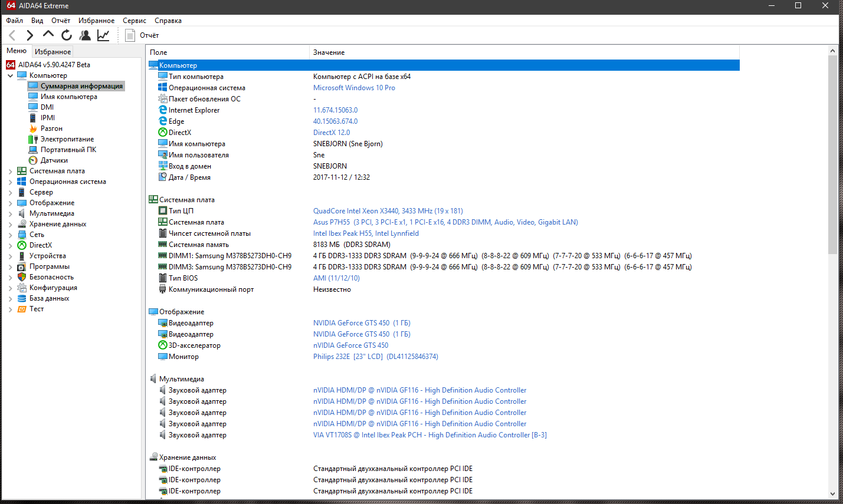The height and width of the screenshot is (504, 843).
Task: Click the IPMI icon in the tree
Action: (x=33, y=118)
